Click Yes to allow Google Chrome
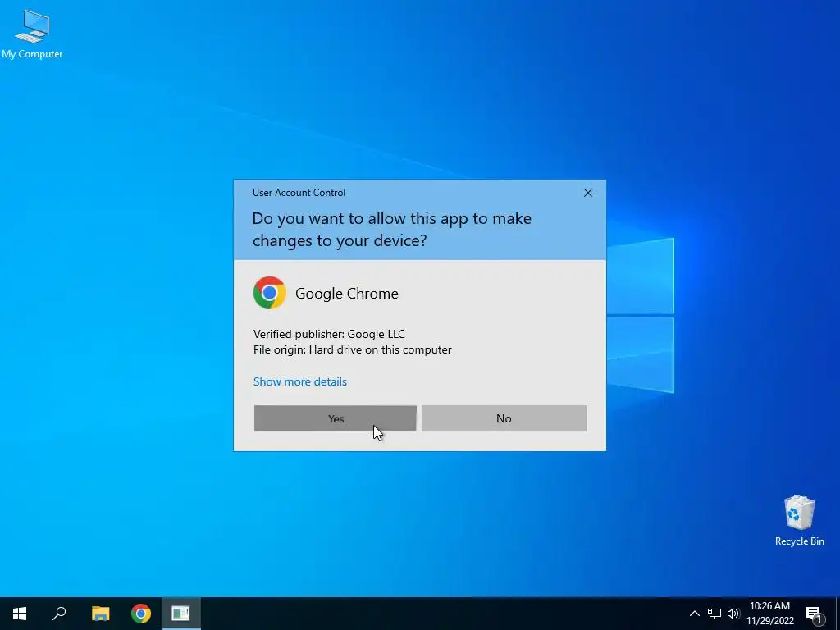The width and height of the screenshot is (840, 630). [x=335, y=418]
